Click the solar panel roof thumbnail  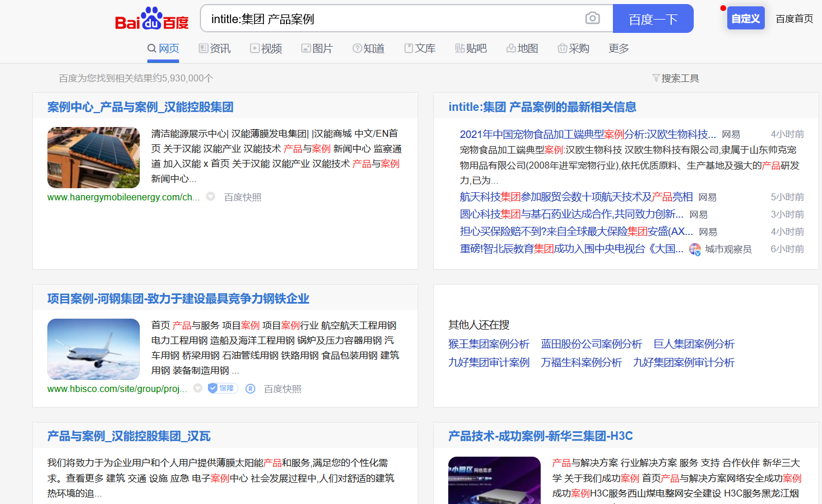pyautogui.click(x=94, y=158)
